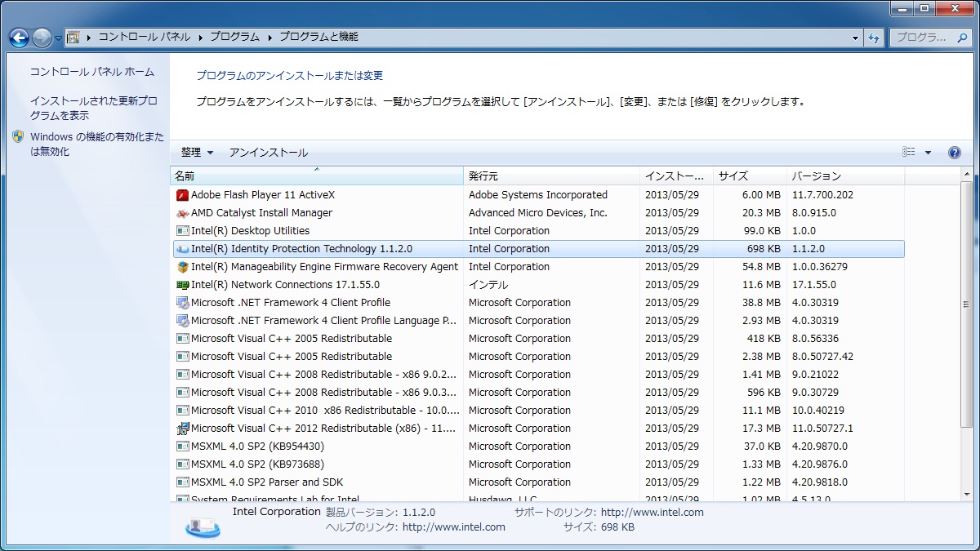Click the MSXML 4.0 SP2 (KB954430) icon

[182, 447]
